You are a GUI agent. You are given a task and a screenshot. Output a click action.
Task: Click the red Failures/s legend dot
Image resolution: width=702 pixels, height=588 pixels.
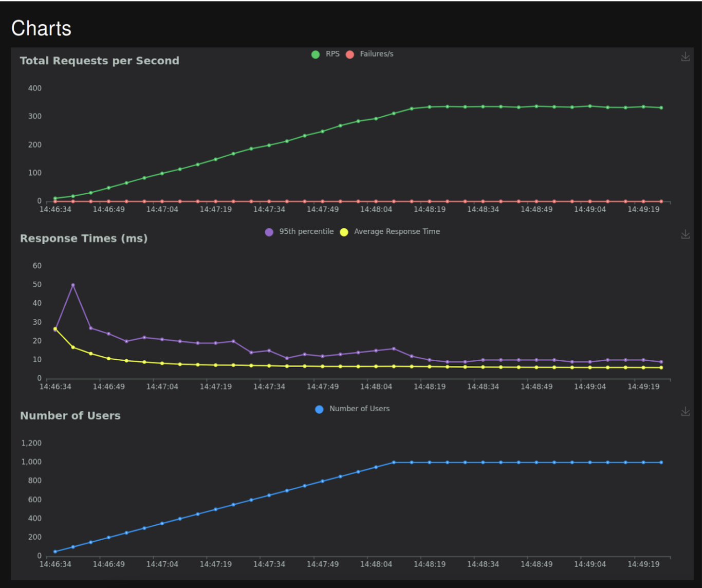click(350, 54)
